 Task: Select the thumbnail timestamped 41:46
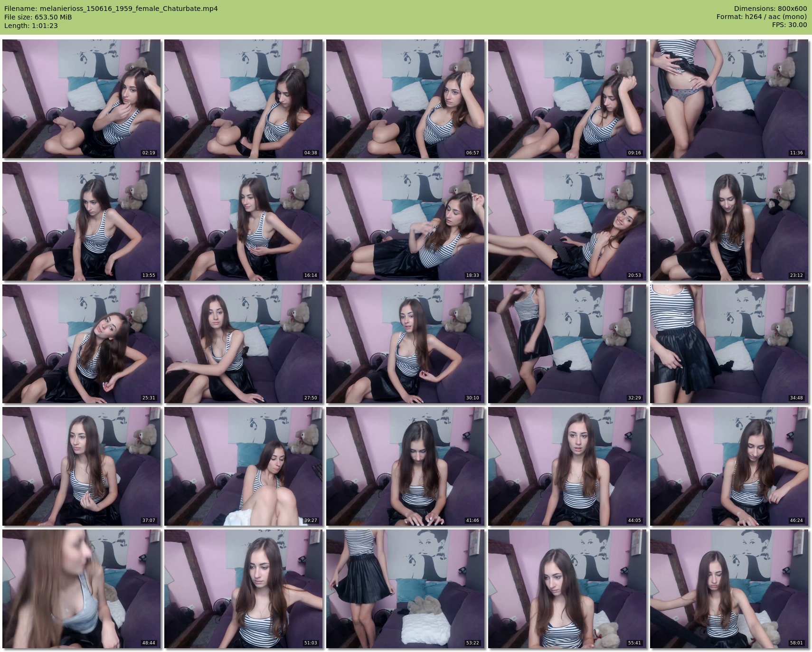click(x=405, y=466)
